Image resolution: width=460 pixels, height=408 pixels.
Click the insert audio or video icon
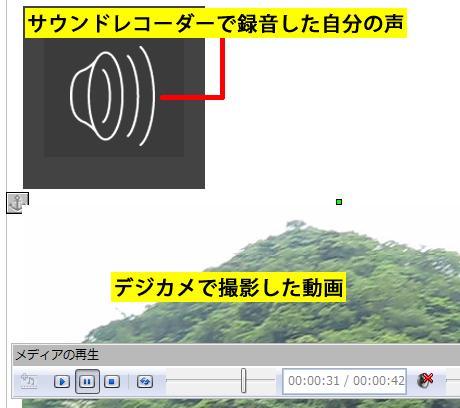(x=29, y=381)
